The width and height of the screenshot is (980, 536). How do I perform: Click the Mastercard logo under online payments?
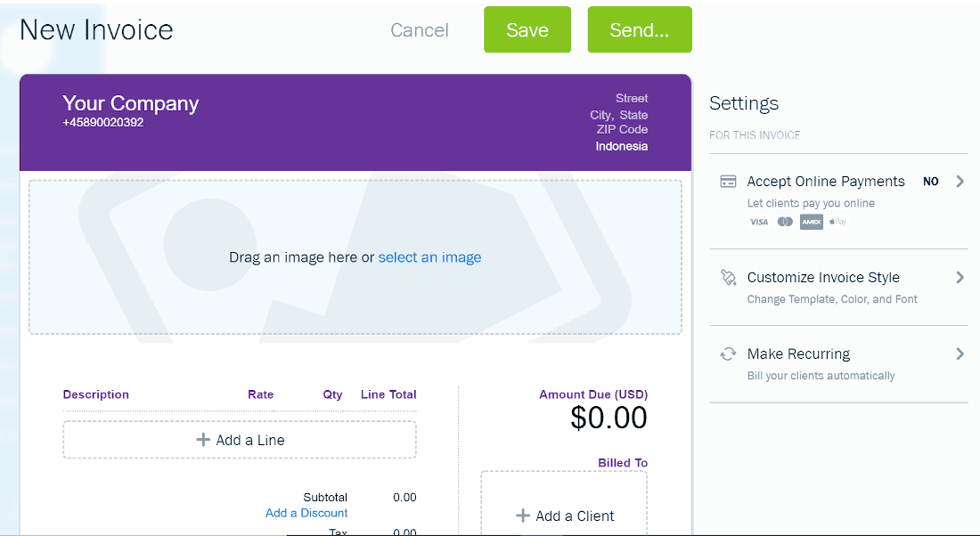click(785, 222)
